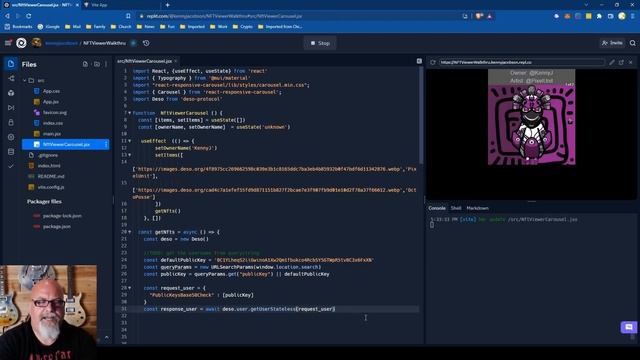
Task: Open the history clock icon beside repl name
Action: click(146, 43)
